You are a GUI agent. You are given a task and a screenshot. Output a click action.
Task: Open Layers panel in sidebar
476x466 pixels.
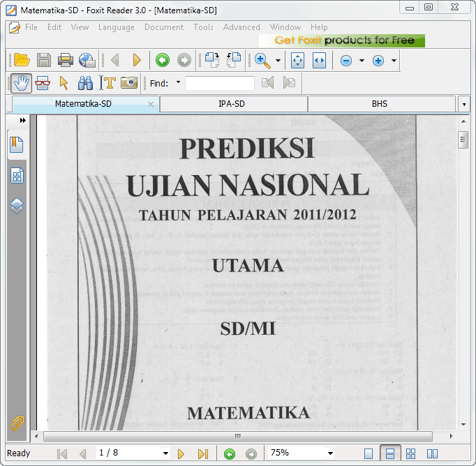tap(17, 206)
